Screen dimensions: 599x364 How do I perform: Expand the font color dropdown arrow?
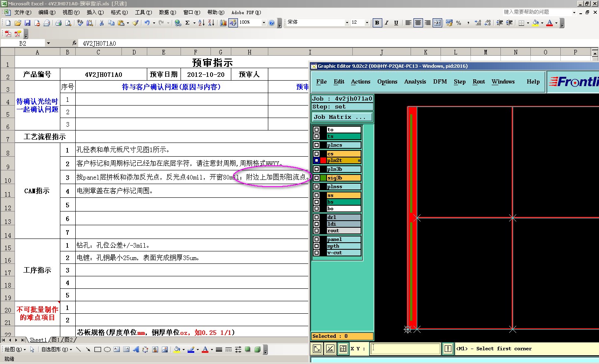[x=556, y=23]
